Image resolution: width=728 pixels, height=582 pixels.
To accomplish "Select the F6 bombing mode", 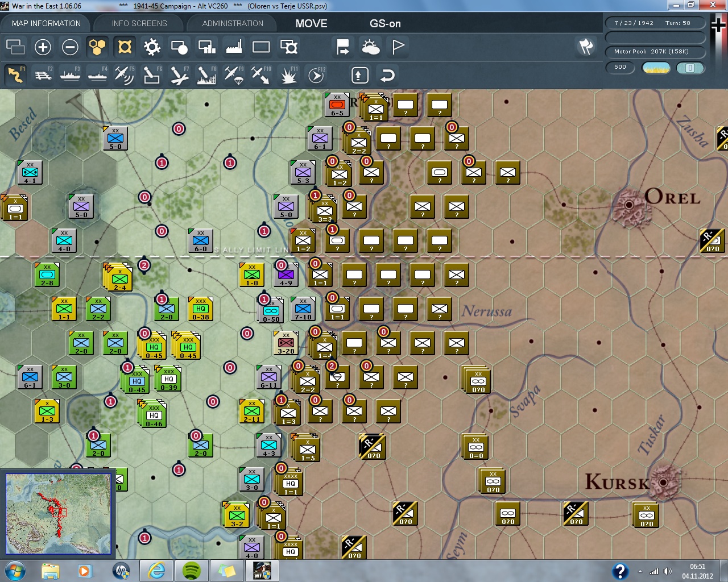I will [152, 74].
